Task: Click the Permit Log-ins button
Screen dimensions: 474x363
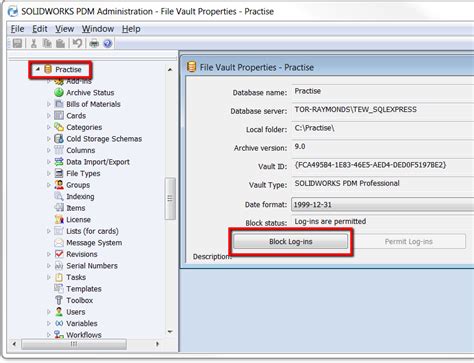Action: pyautogui.click(x=408, y=242)
